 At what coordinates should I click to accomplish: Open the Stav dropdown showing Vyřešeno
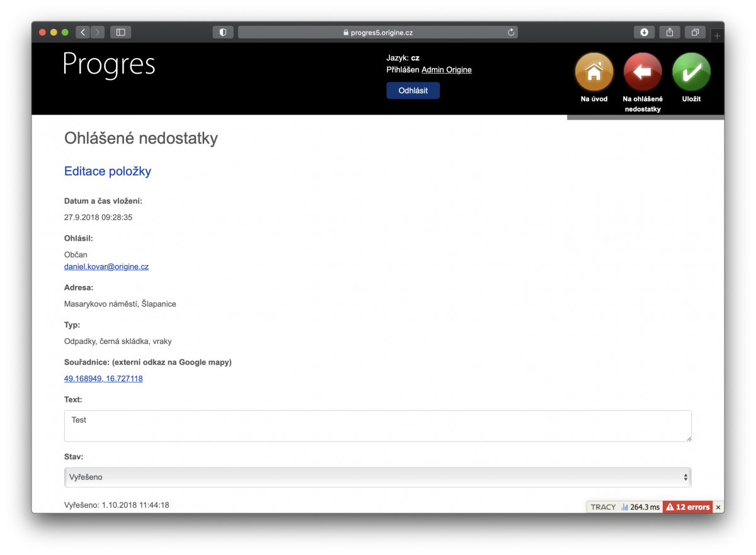tap(377, 477)
